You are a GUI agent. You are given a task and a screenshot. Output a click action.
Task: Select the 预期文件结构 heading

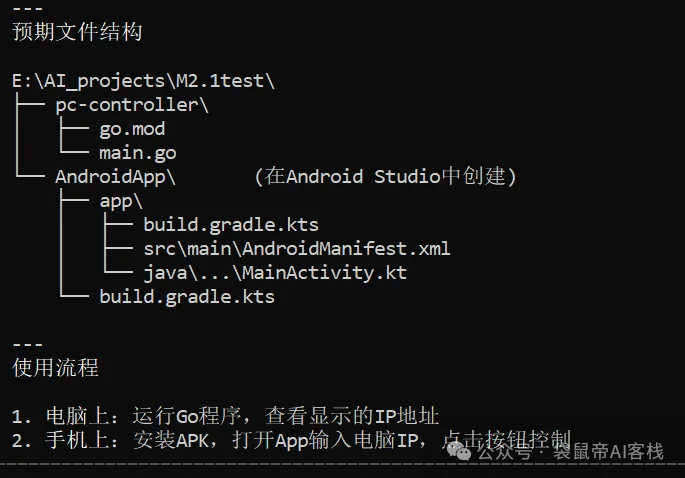[x=77, y=32]
